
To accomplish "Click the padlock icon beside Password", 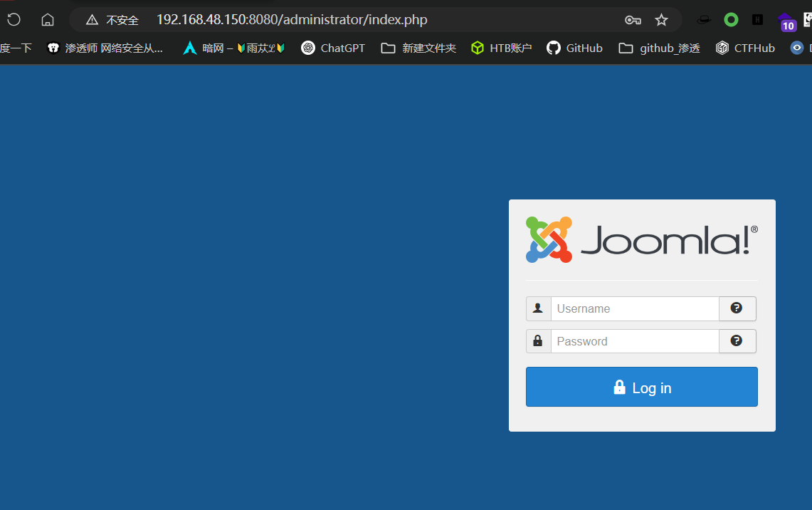I will pos(538,341).
